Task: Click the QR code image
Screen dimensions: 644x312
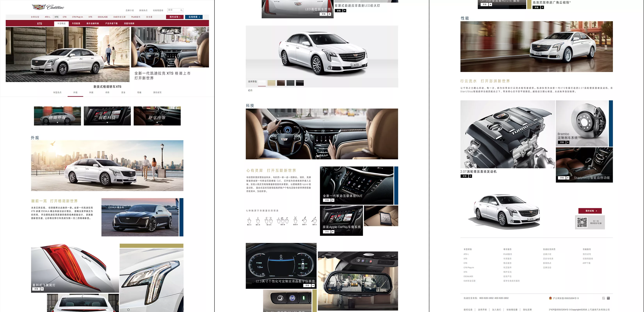Action: point(582,222)
